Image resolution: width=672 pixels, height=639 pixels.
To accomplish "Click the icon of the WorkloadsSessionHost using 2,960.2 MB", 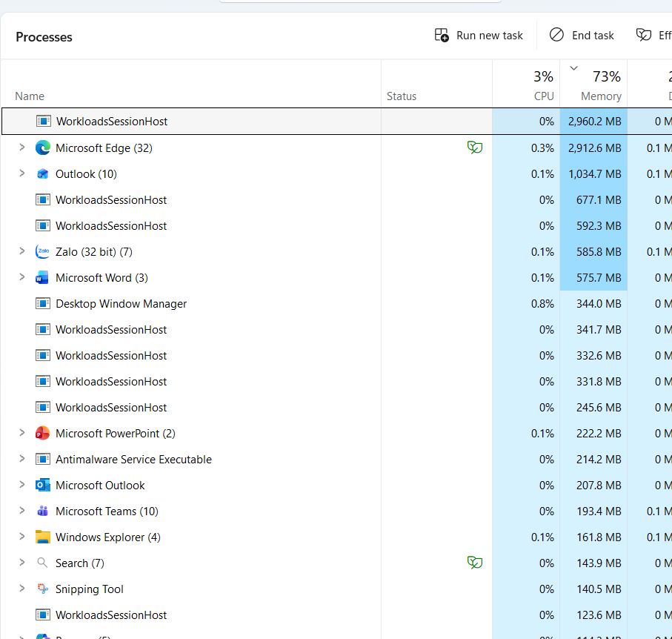I will click(x=44, y=122).
